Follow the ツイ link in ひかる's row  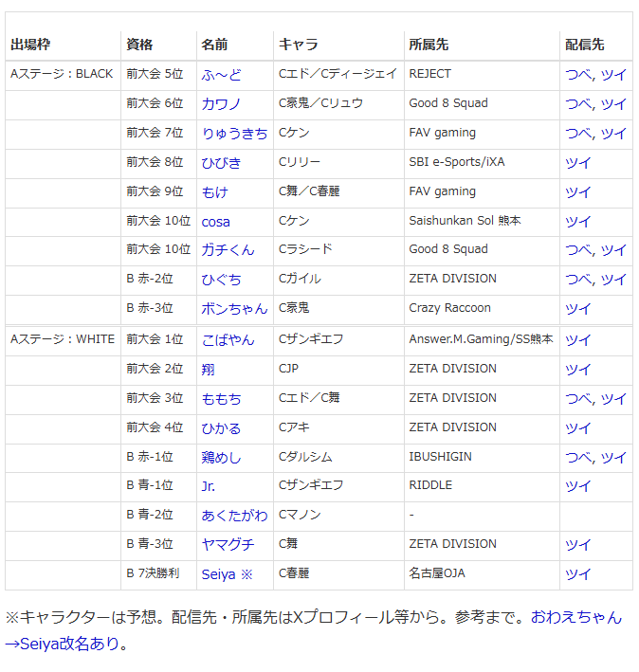577,428
